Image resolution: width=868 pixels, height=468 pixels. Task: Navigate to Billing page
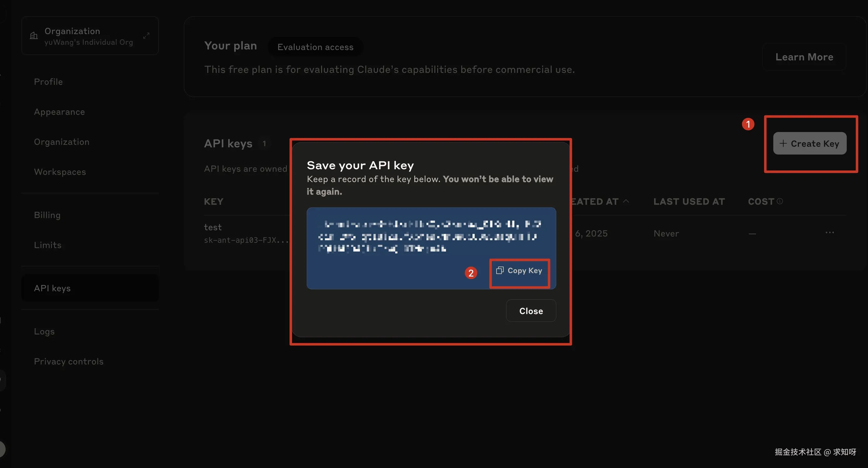[47, 215]
